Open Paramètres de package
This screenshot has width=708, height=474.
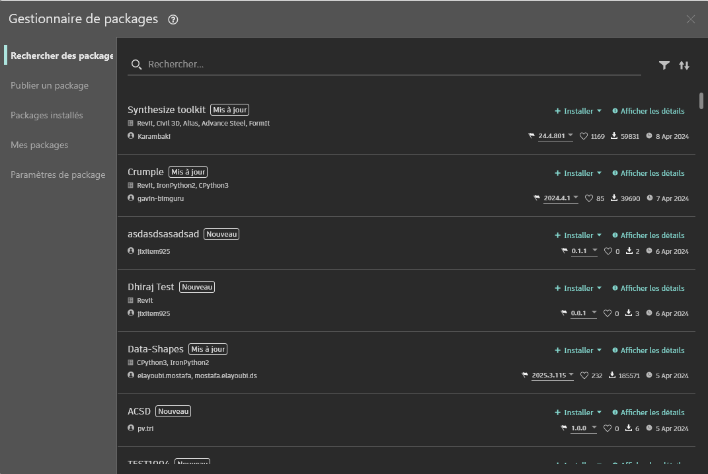click(x=58, y=175)
